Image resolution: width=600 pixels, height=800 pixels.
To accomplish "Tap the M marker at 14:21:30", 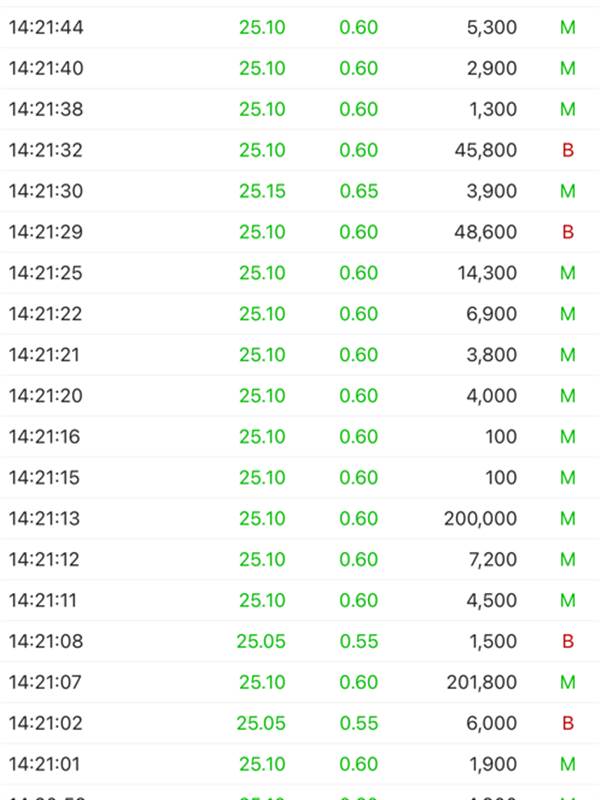I will (568, 191).
